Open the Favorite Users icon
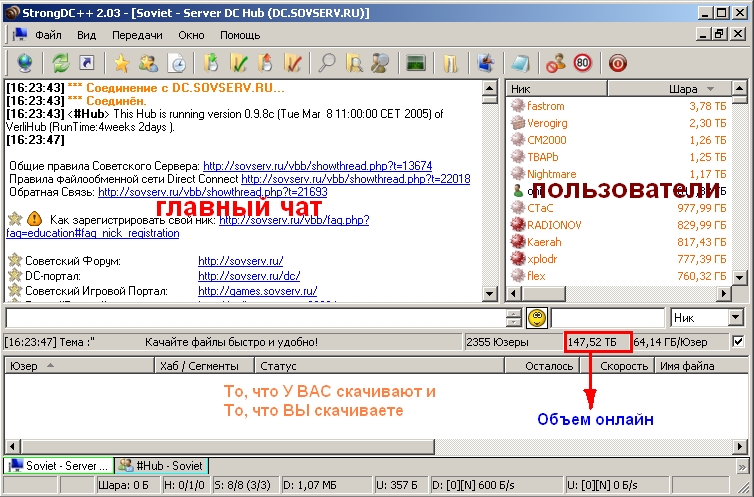This screenshot has width=754, height=497. tap(149, 63)
